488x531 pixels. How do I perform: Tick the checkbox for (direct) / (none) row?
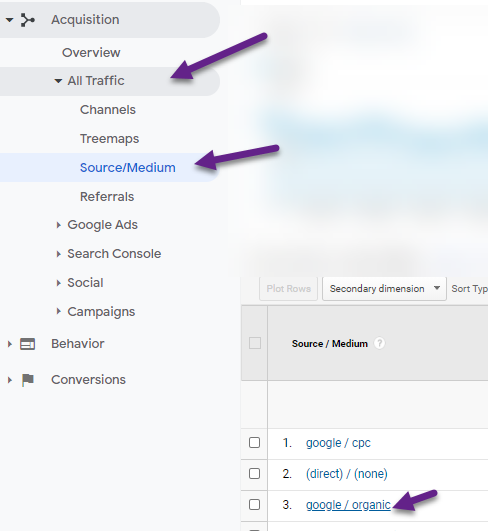[x=254, y=473]
